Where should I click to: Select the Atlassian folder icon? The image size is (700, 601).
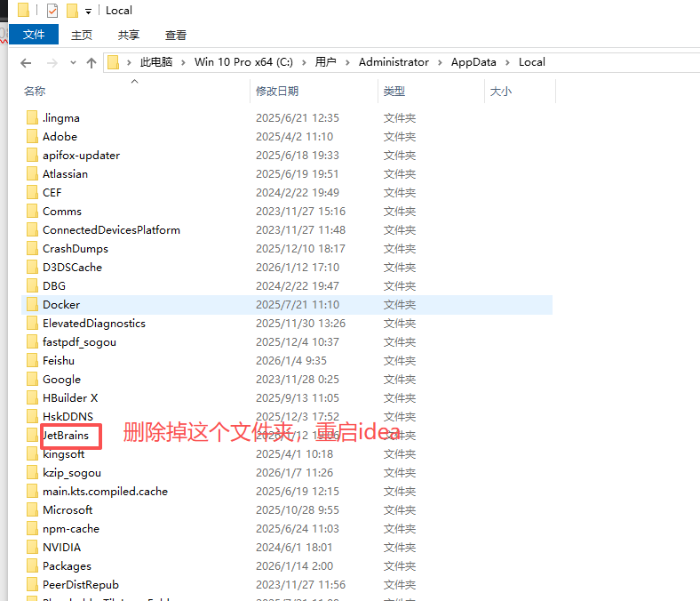coord(32,174)
